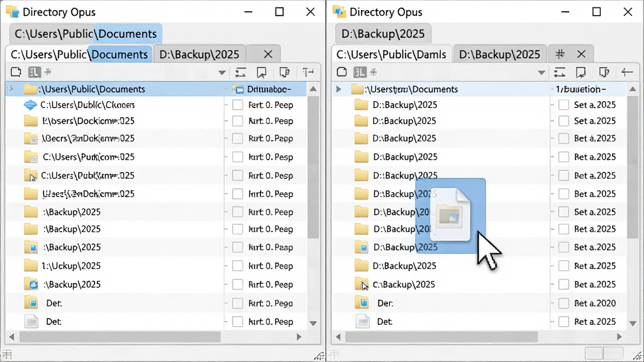
Task: Toggle the highlighted view mode icon in left window toolbar
Action: click(x=34, y=72)
